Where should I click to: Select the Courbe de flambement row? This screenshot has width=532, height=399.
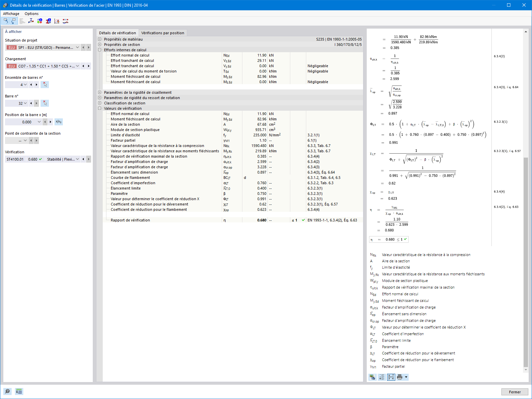[x=233, y=178]
